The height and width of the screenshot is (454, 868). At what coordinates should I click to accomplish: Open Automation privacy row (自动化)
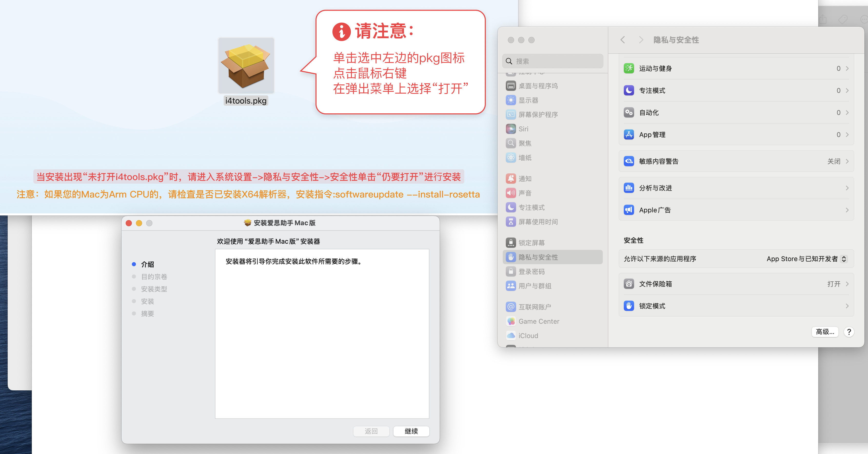pyautogui.click(x=736, y=113)
